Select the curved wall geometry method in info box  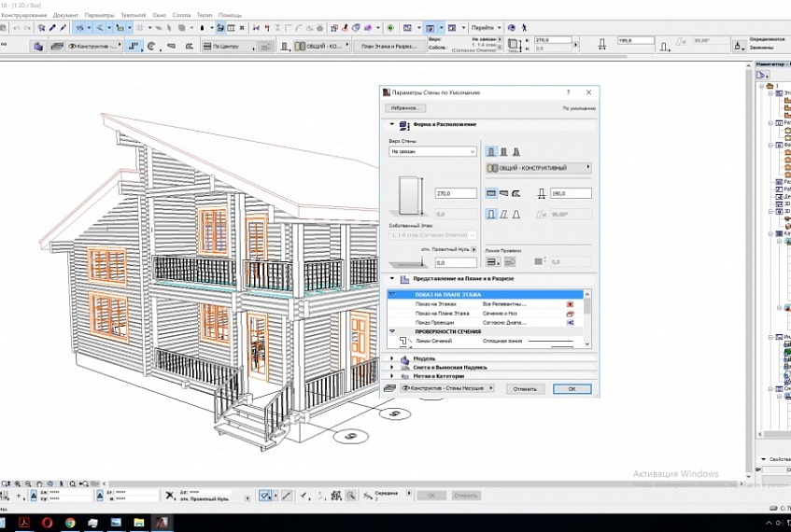[x=151, y=46]
